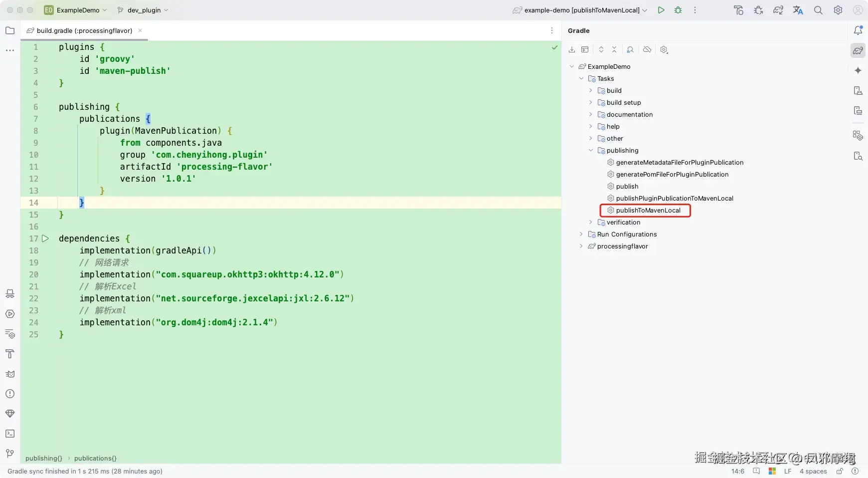The image size is (868, 478).
Task: Expand the verification task group
Action: click(591, 222)
